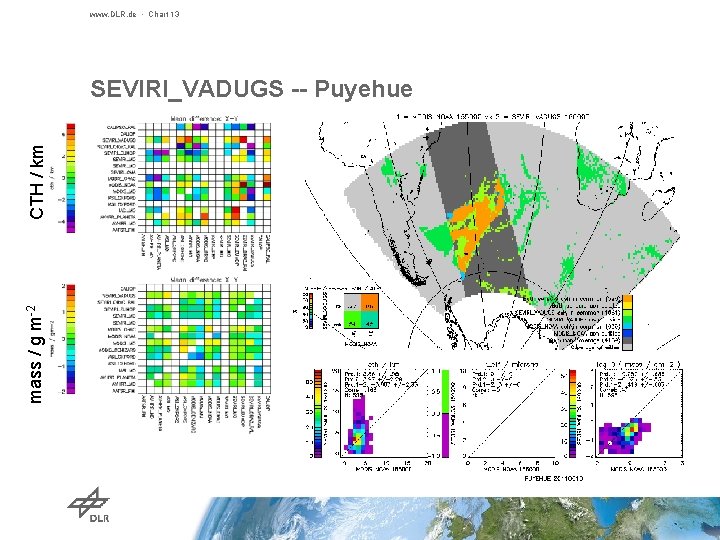Click the mass color scale bar

(x=71, y=339)
